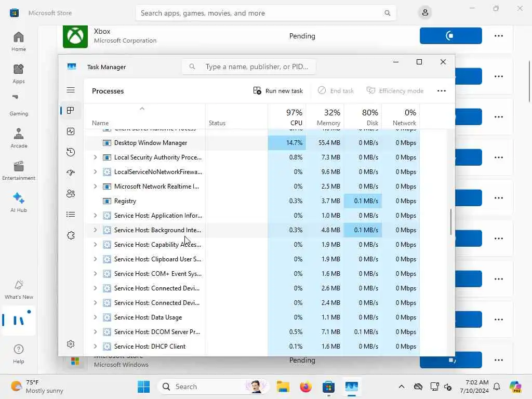This screenshot has width=532, height=399.
Task: Click Microsoft Store search box
Action: (x=265, y=13)
